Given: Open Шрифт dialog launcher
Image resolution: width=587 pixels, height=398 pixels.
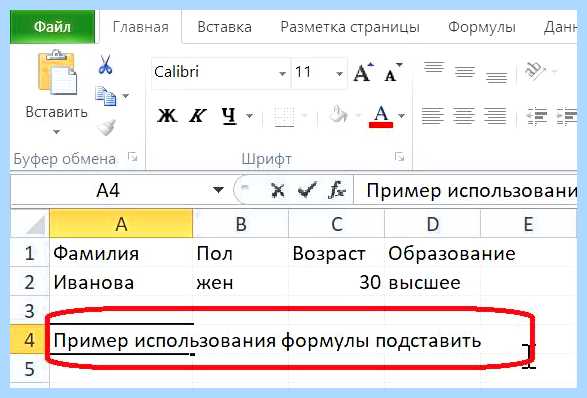Looking at the screenshot, I should (x=399, y=157).
